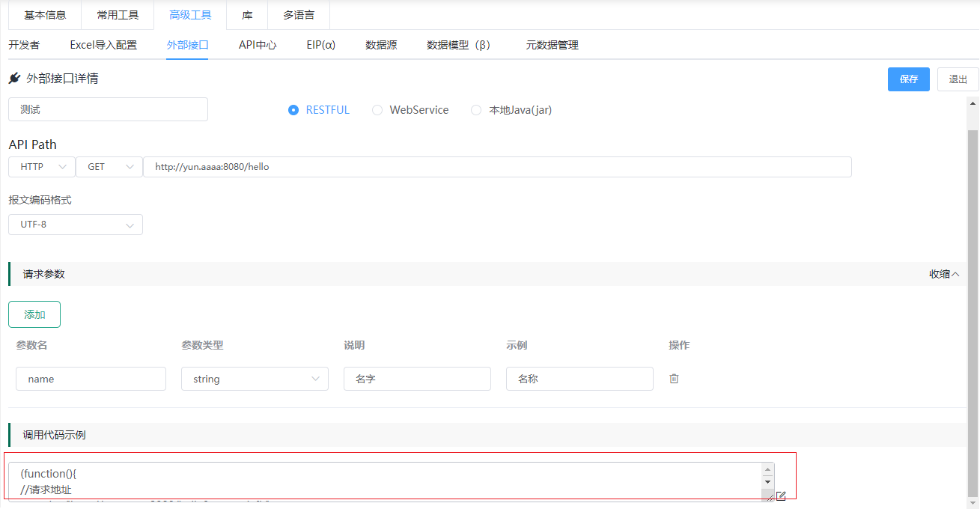
Task: Click the API Path URL field
Action: (x=497, y=167)
